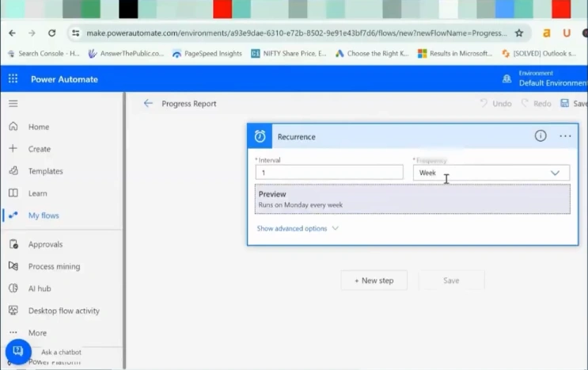The height and width of the screenshot is (370, 588).
Task: Click the AI hub icon
Action: tap(13, 288)
